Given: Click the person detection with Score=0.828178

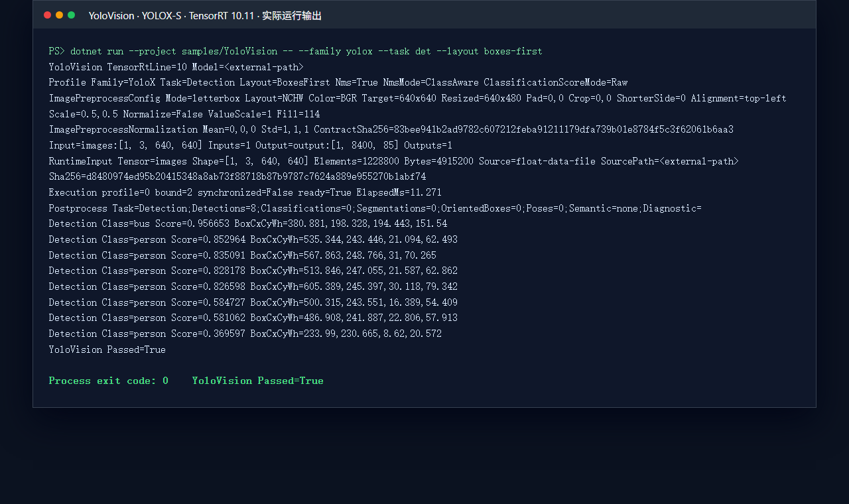Looking at the screenshot, I should (253, 271).
